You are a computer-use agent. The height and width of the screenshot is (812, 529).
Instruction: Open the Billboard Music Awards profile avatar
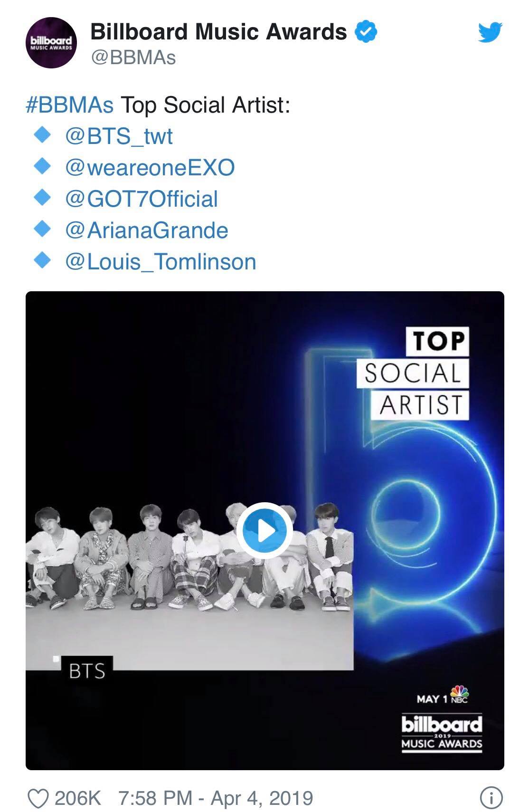pos(51,43)
